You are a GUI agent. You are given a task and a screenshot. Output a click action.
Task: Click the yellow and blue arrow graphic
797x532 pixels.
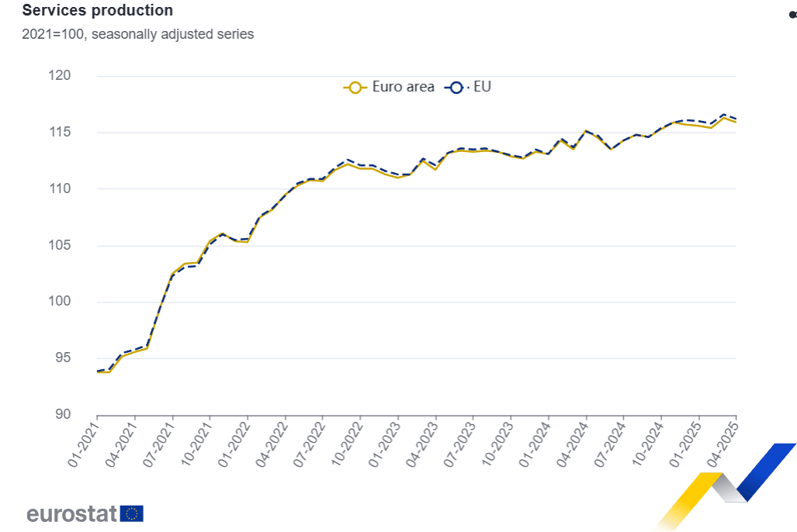726,485
